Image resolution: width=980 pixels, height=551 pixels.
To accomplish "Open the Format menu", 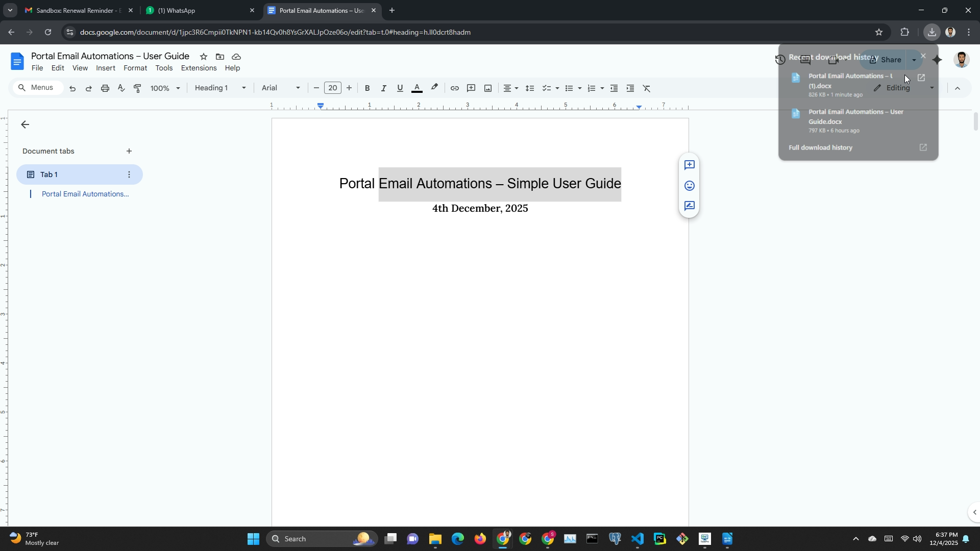I will (x=135, y=68).
